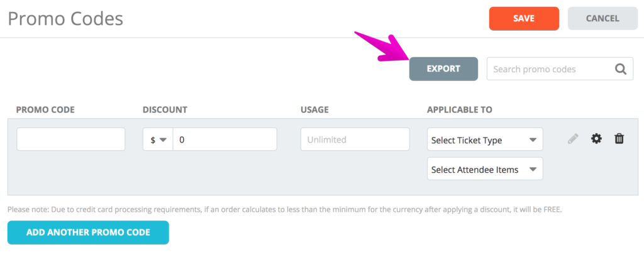Click the PROMO CODE column header
The width and height of the screenshot is (644, 255).
(x=45, y=110)
